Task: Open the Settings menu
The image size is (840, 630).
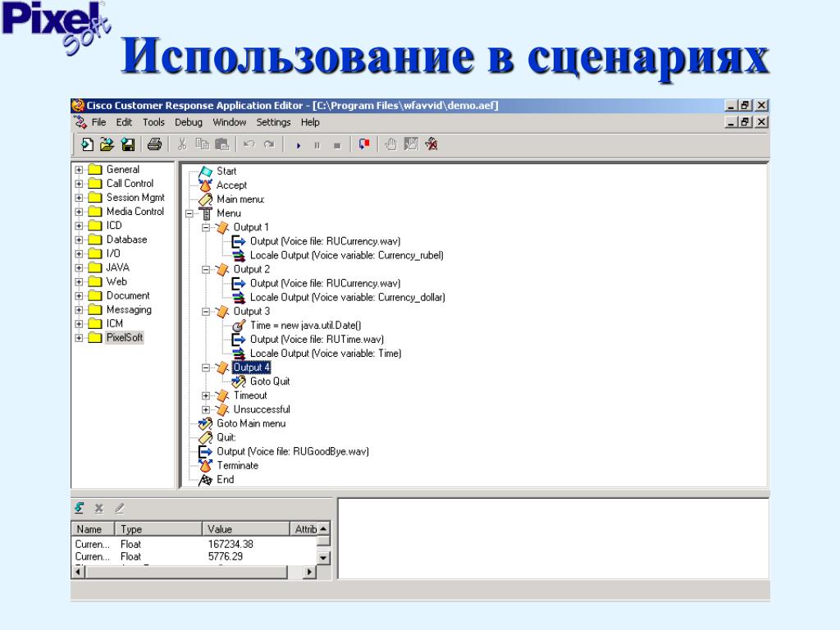Action: click(x=273, y=122)
